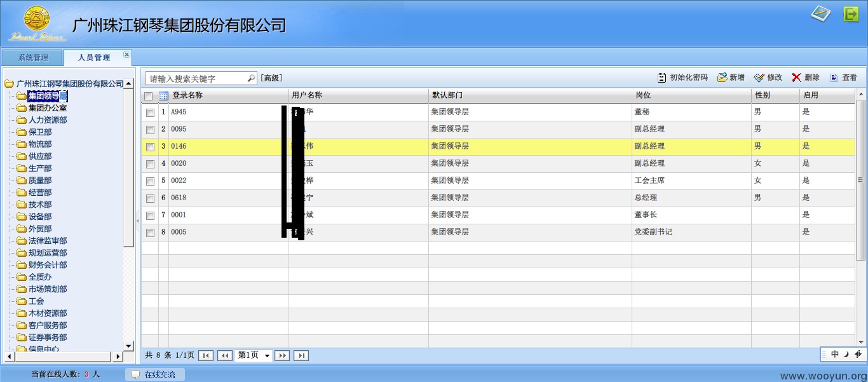Select 生产部 in department tree

point(40,168)
